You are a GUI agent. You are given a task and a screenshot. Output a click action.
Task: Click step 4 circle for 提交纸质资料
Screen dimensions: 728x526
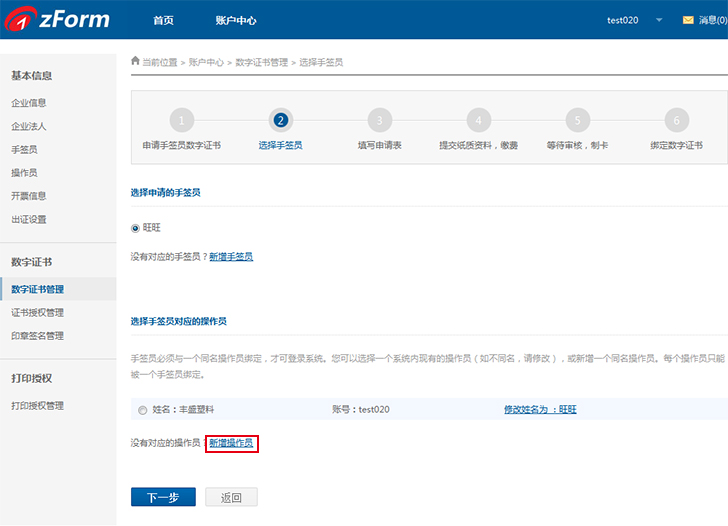click(478, 120)
